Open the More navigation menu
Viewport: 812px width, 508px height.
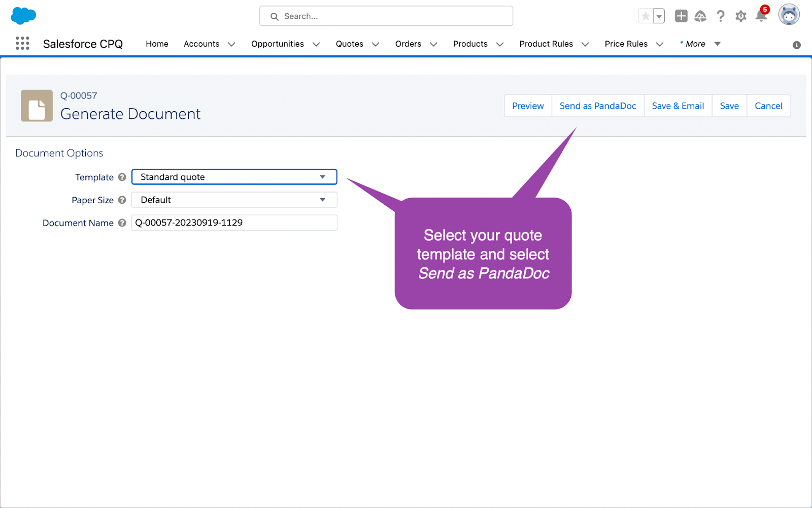coord(700,44)
